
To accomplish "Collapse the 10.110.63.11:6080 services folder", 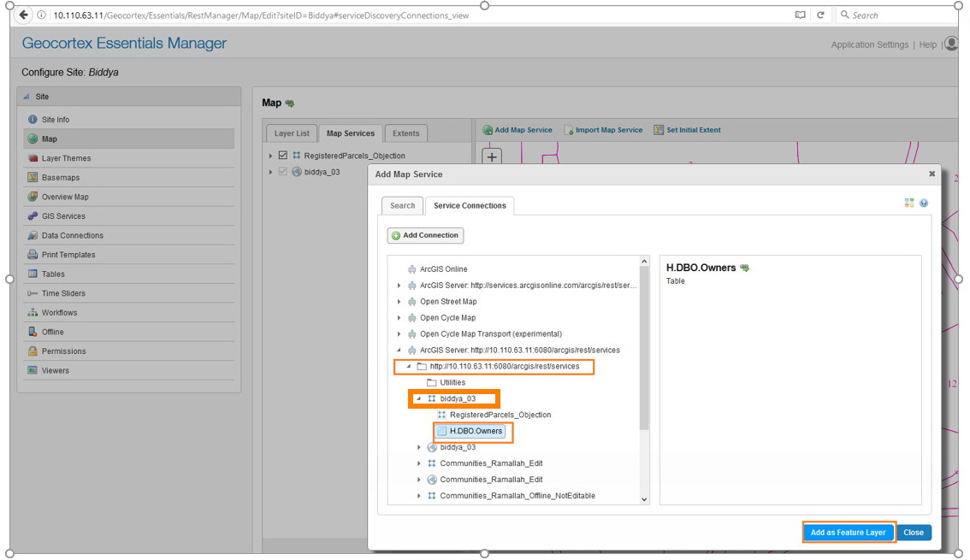I will point(409,366).
